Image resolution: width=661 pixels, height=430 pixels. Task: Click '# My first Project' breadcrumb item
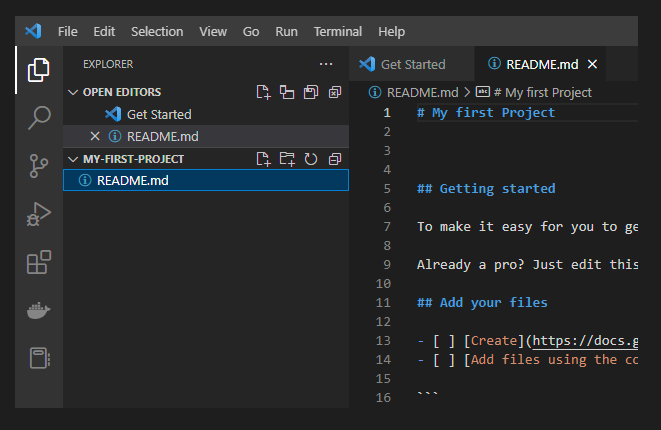543,92
